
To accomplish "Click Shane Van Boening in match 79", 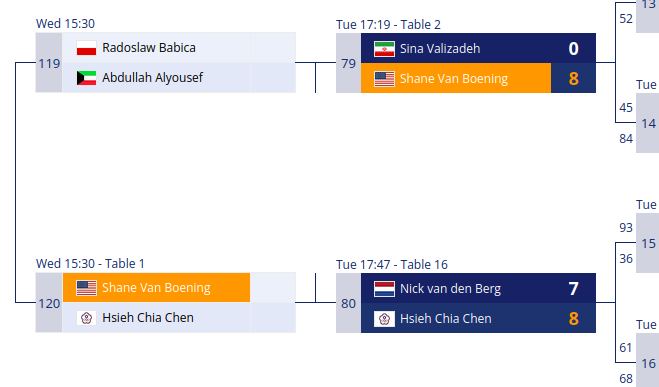I will tap(454, 79).
